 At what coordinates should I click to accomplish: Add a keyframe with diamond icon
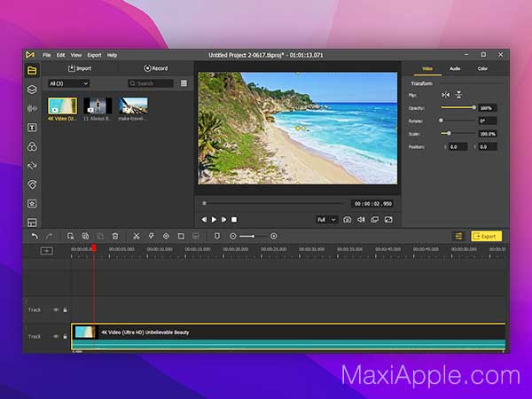166,236
